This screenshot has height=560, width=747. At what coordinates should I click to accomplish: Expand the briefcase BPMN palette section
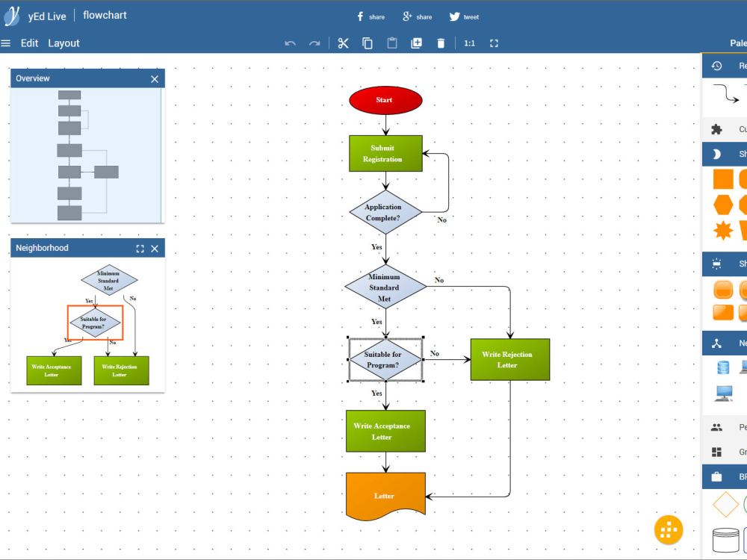(725, 476)
